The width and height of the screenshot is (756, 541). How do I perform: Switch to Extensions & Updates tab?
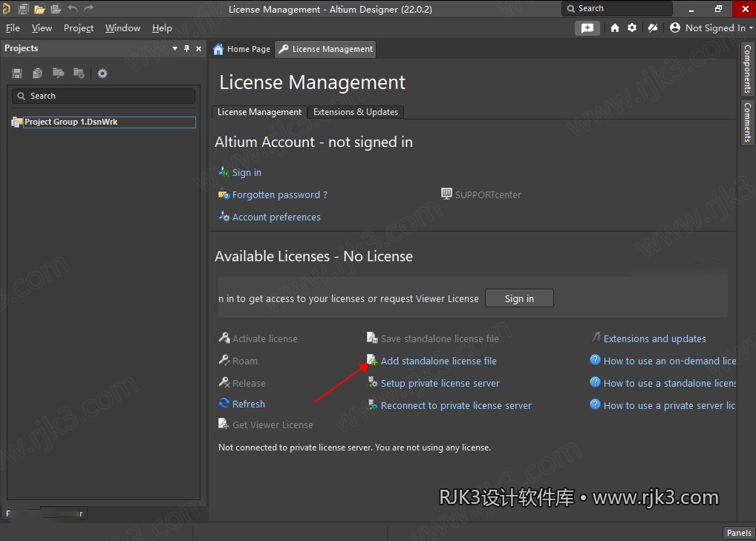click(356, 112)
